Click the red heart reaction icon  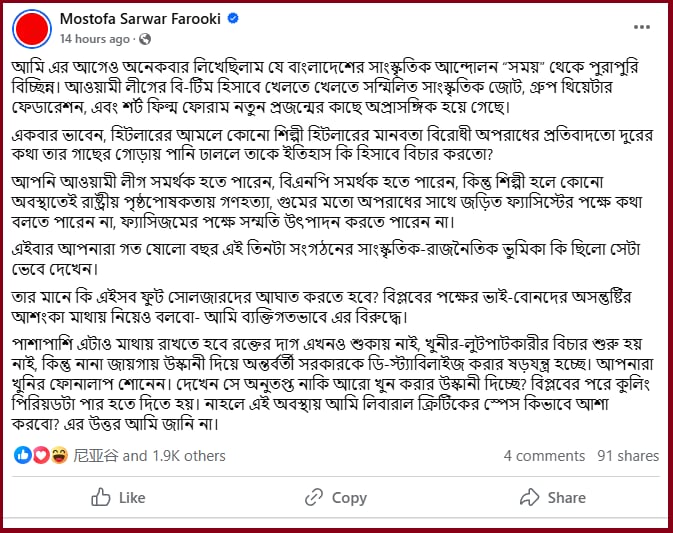[x=41, y=455]
